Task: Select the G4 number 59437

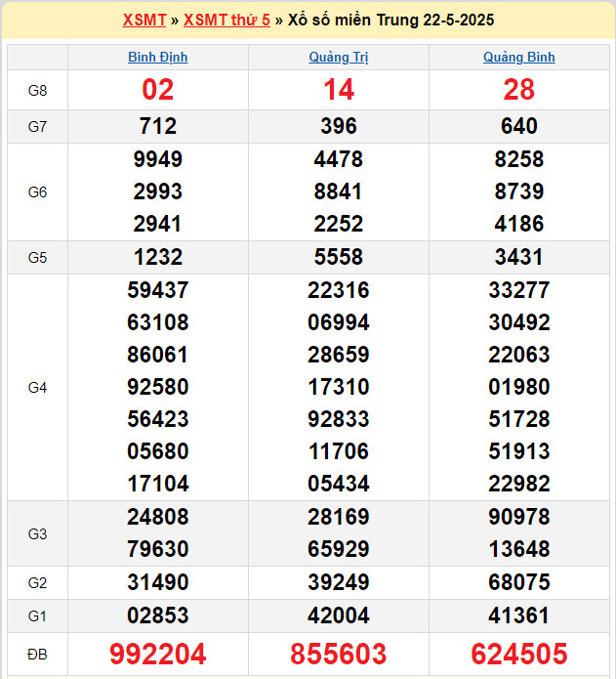Action: [x=158, y=290]
